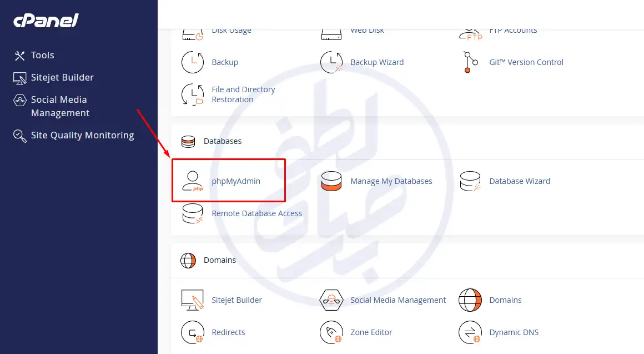Click the Site Quality Monitoring magnifier icon

(x=20, y=136)
